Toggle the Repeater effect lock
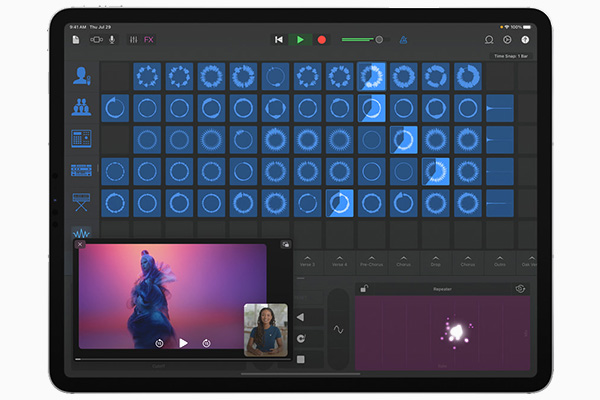Screen dimensions: 600x400 (365, 288)
